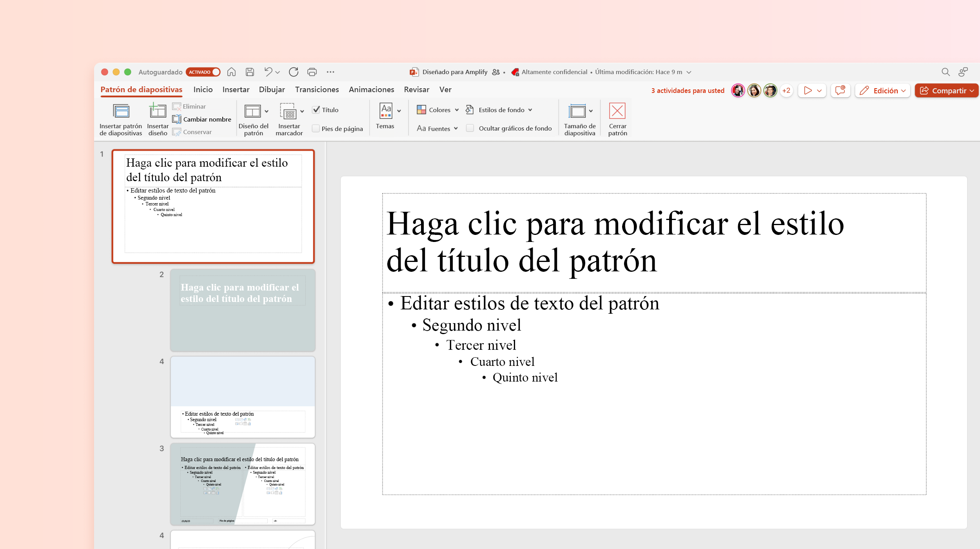The width and height of the screenshot is (980, 549).
Task: Open the Dibujar tab
Action: pos(272,89)
